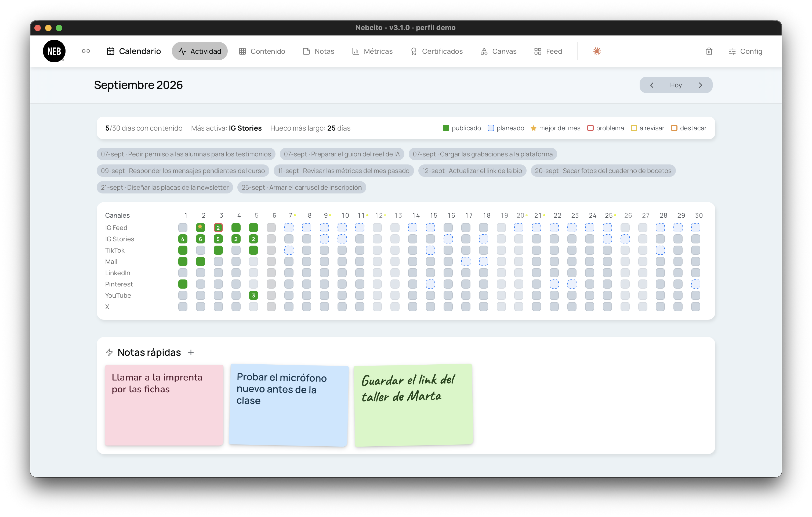Select the red-outlined IG Feed cell on day 3
The width and height of the screenshot is (812, 517).
click(x=218, y=227)
